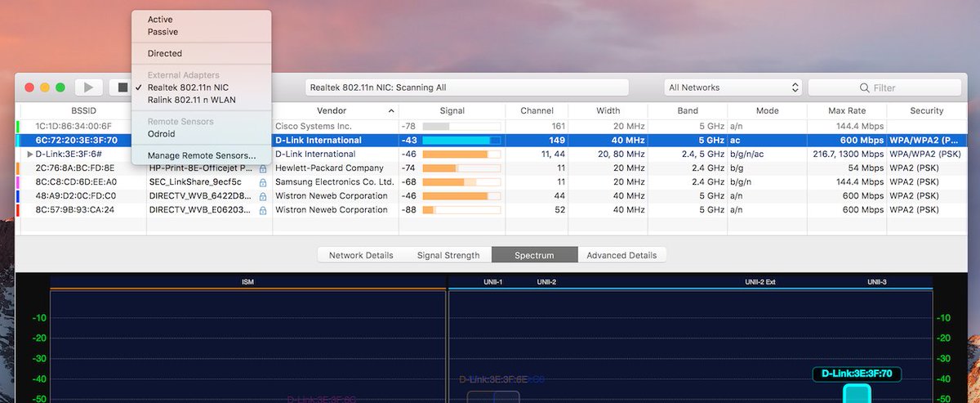This screenshot has height=403, width=980.
Task: Click the magnifier icon in Filter field
Action: (864, 87)
